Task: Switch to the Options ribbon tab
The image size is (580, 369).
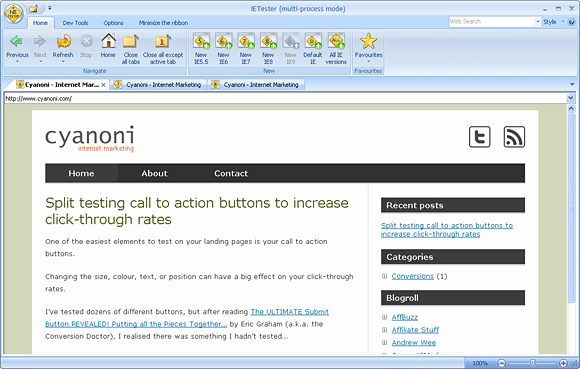Action: tap(113, 23)
